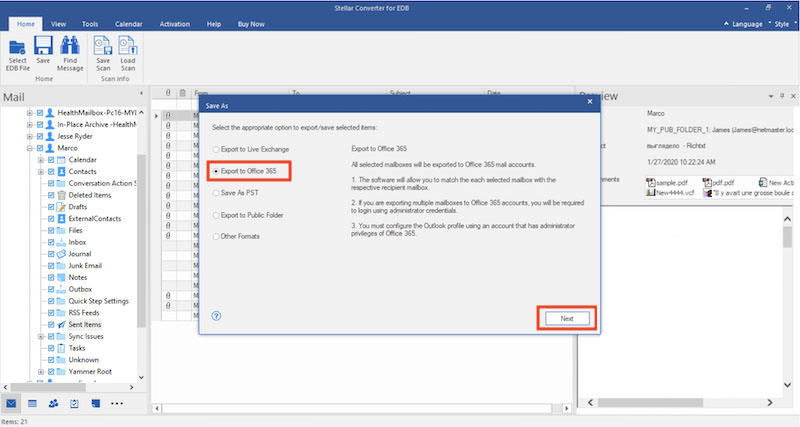This screenshot has height=427, width=800.
Task: Click the deleted column trash header
Action: click(182, 93)
